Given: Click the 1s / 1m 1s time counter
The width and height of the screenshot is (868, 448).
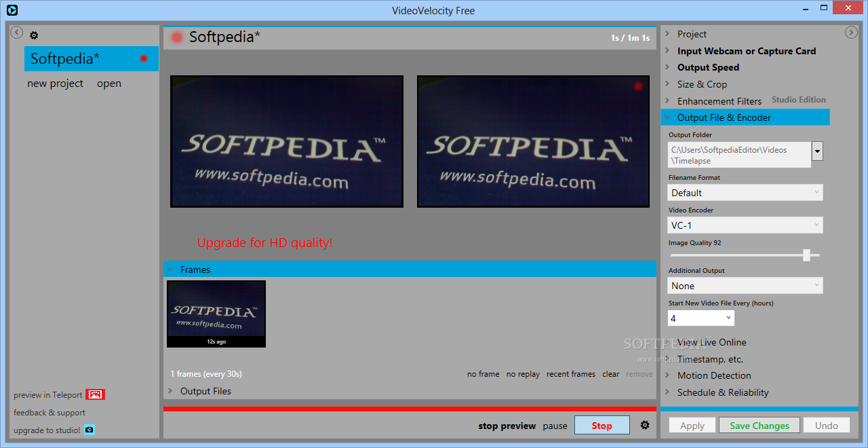Looking at the screenshot, I should tap(630, 38).
